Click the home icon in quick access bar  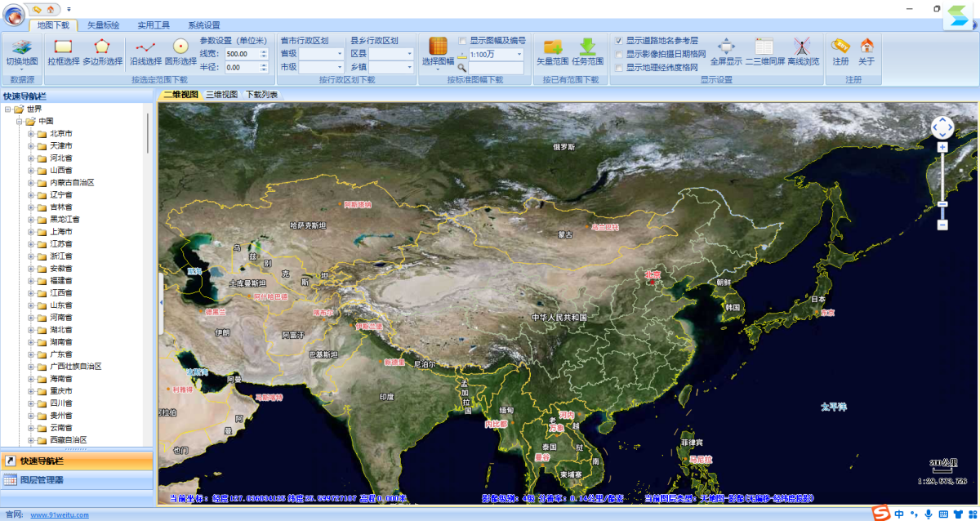click(x=51, y=8)
